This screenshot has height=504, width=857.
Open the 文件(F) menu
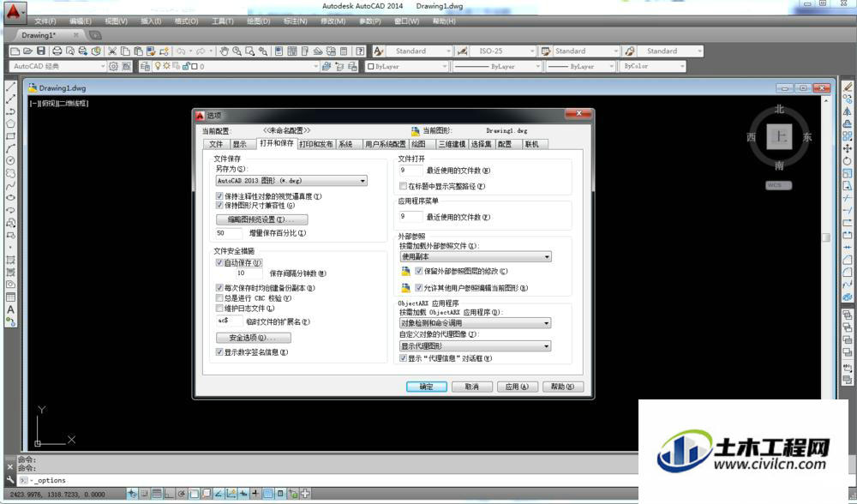pyautogui.click(x=45, y=21)
